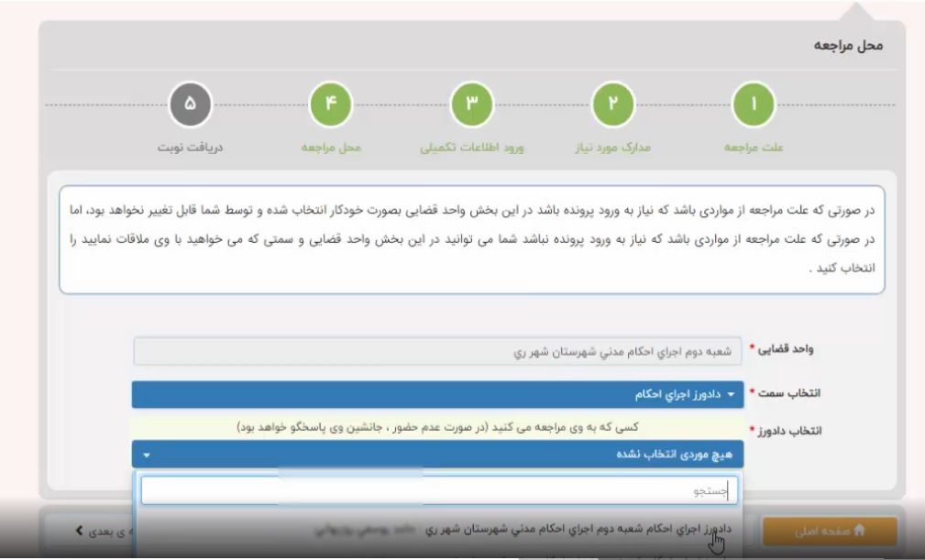Click the home icon on صفحه اصلی button
This screenshot has height=560, width=925.
[859, 530]
